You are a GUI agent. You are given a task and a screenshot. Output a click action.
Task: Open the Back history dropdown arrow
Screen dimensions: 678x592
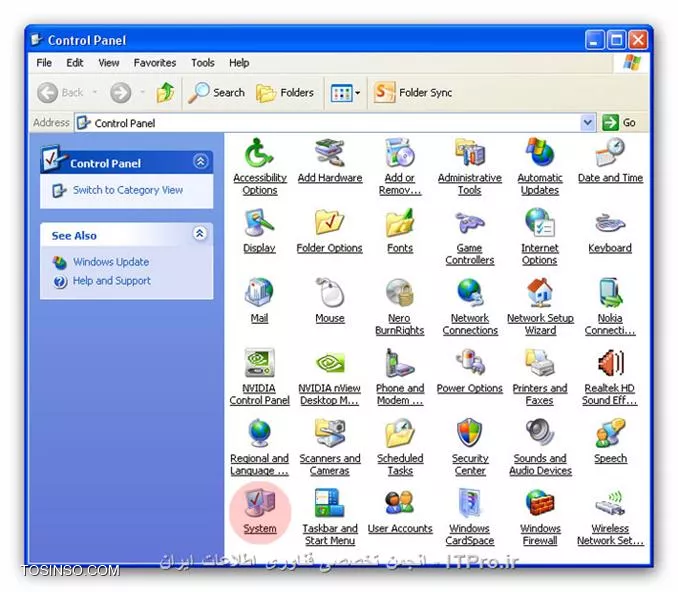(x=95, y=92)
